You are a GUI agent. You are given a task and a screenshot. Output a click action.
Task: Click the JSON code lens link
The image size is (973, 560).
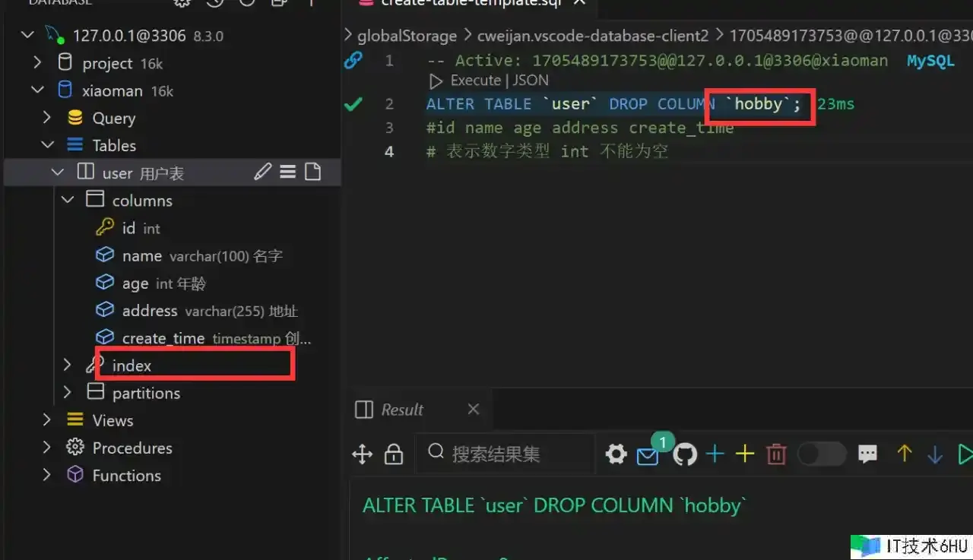point(531,81)
